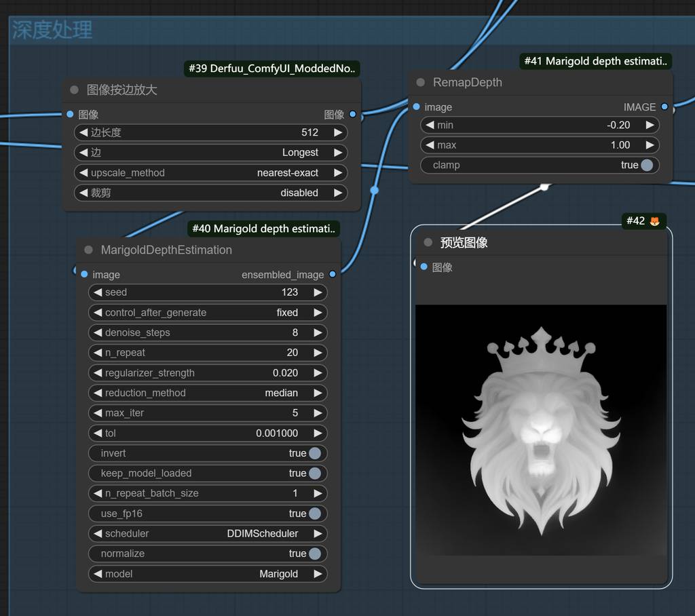Click the RemapDepth IMAGE output port

click(x=664, y=107)
